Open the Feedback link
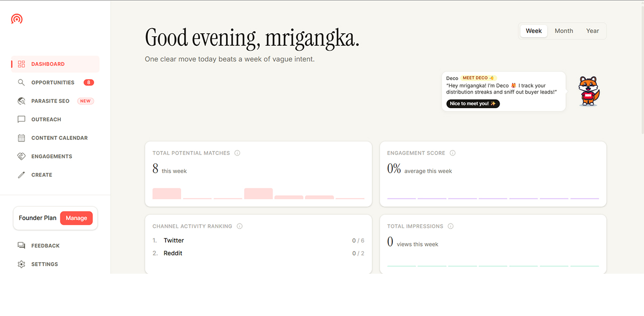The height and width of the screenshot is (316, 644). [55, 246]
